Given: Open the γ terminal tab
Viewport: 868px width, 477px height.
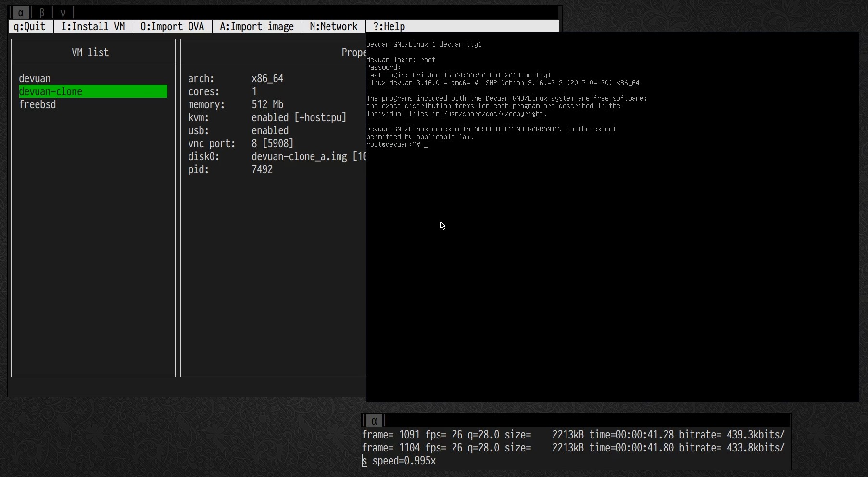Looking at the screenshot, I should [x=63, y=13].
